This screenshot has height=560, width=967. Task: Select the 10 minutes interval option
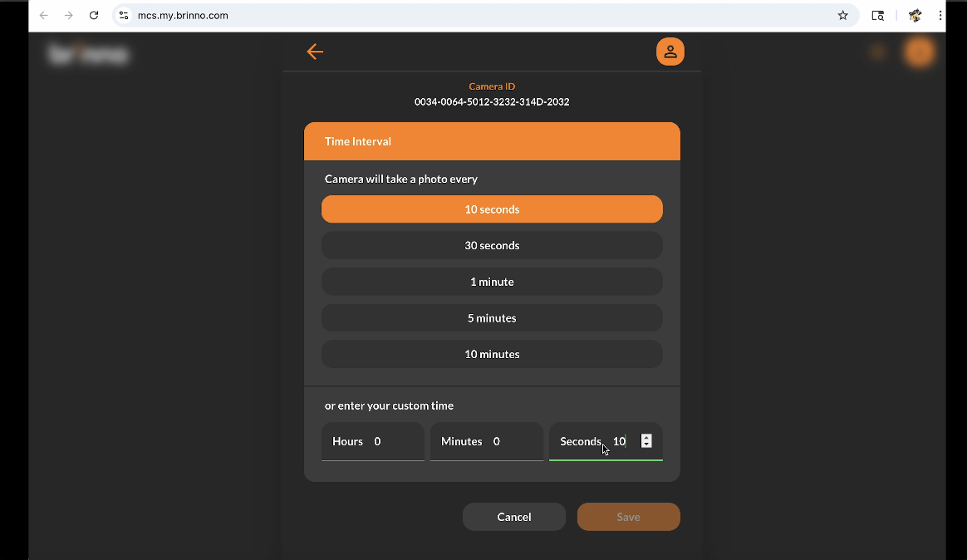(492, 354)
